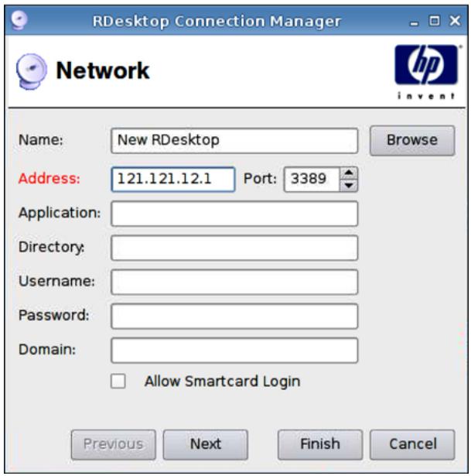The image size is (471, 476).
Task: Click into the Username field
Action: point(234,282)
